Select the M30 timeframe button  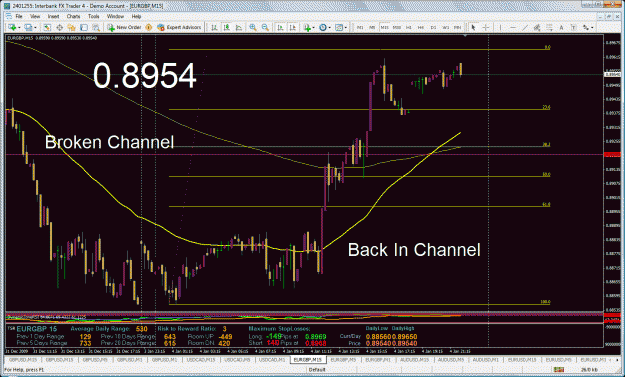pos(397,27)
